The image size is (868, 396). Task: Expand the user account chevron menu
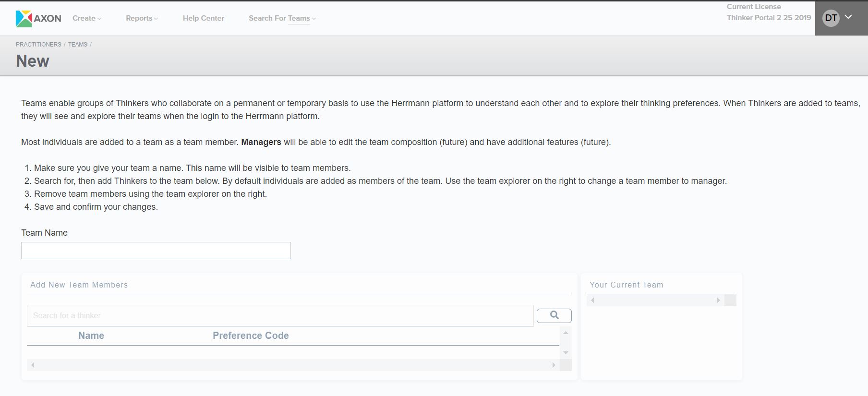tap(848, 17)
